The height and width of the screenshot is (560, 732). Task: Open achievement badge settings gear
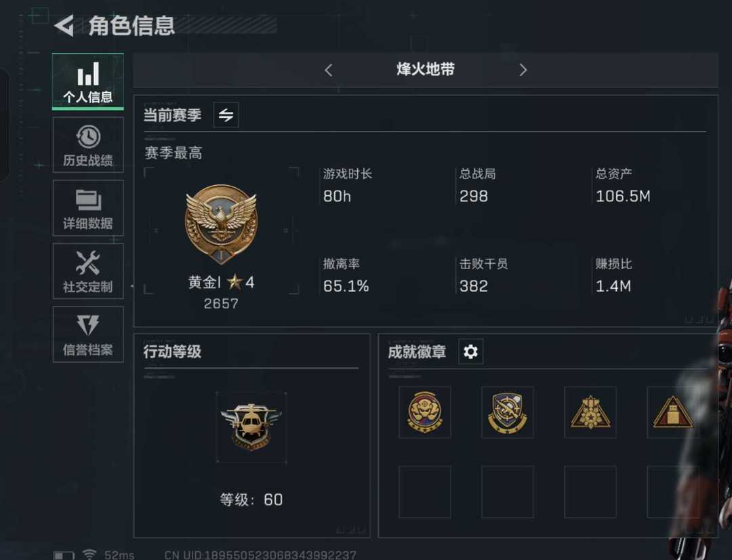click(470, 351)
